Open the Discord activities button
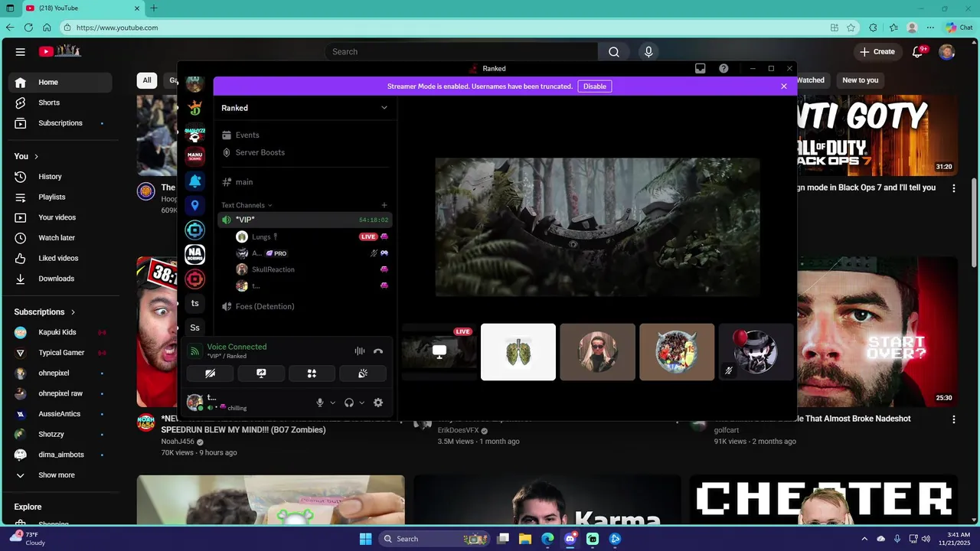This screenshot has height=551, width=980. tap(312, 373)
